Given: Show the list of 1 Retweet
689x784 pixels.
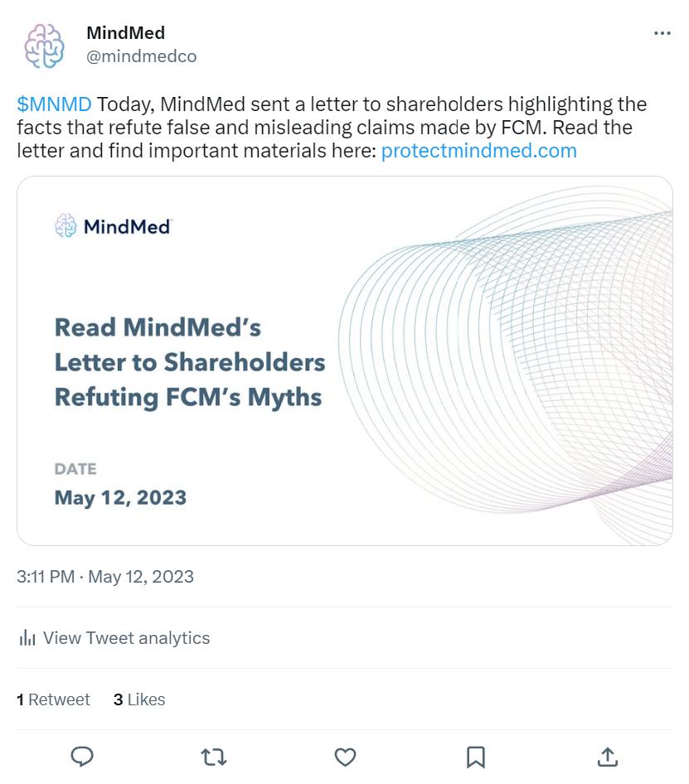Looking at the screenshot, I should (x=53, y=699).
